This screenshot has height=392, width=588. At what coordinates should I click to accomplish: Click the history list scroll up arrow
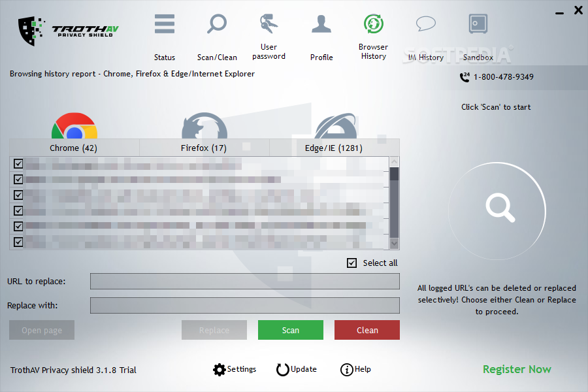click(x=394, y=161)
